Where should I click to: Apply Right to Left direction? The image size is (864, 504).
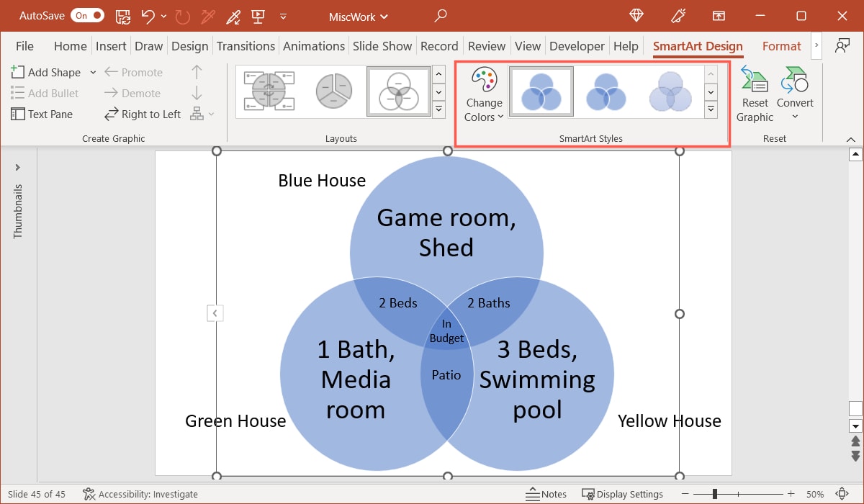coord(142,114)
